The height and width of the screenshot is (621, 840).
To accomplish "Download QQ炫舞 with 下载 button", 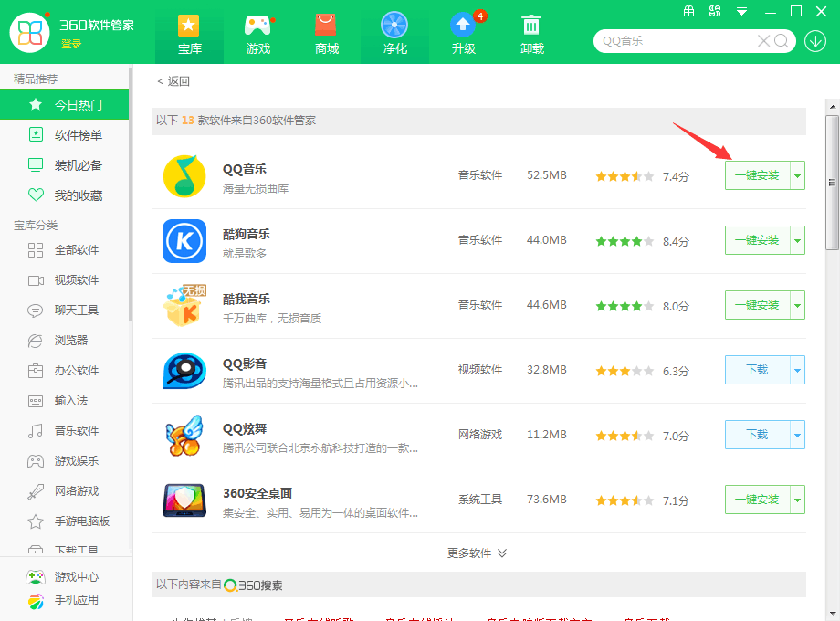I will point(758,435).
